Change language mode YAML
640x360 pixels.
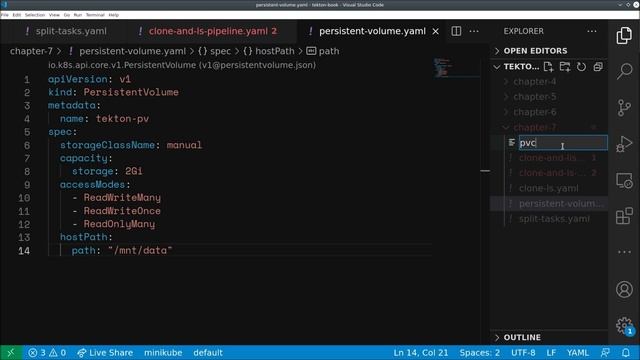577,353
